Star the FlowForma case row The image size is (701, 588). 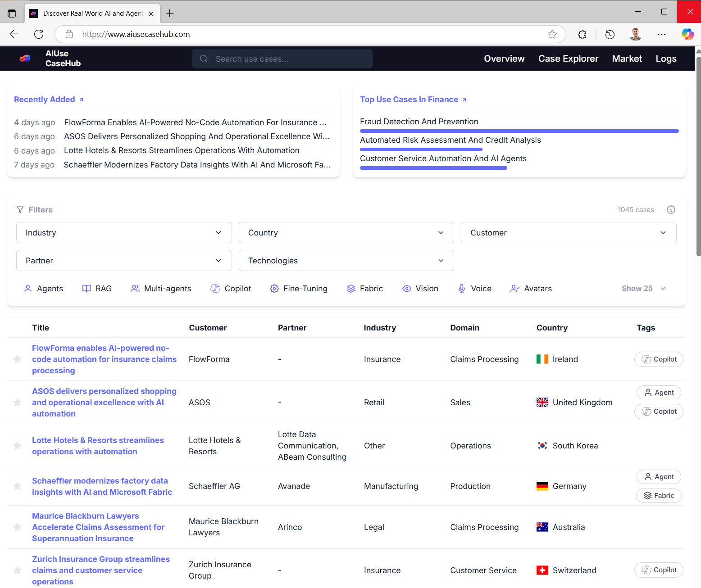coord(17,359)
